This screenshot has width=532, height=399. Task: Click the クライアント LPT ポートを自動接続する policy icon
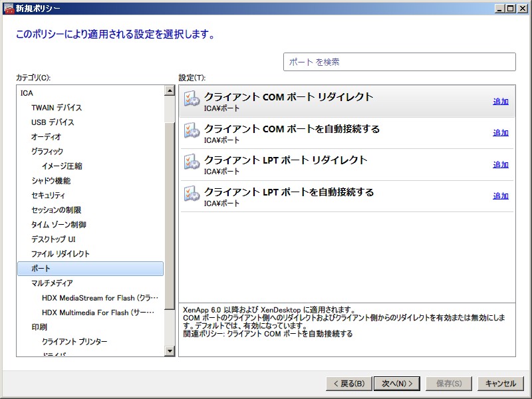192,196
